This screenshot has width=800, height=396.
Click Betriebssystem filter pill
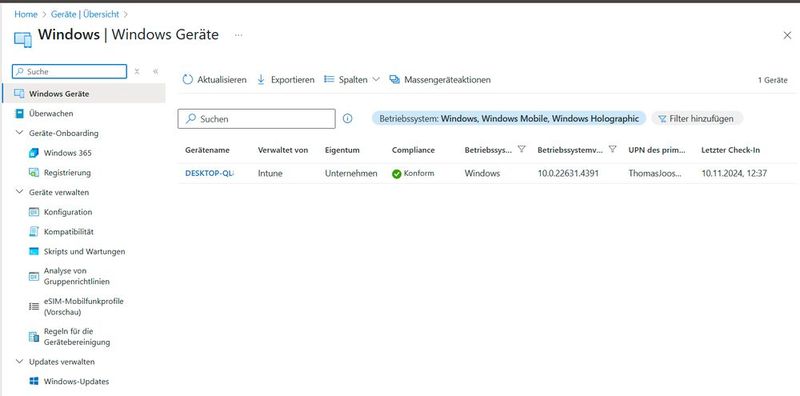point(509,118)
